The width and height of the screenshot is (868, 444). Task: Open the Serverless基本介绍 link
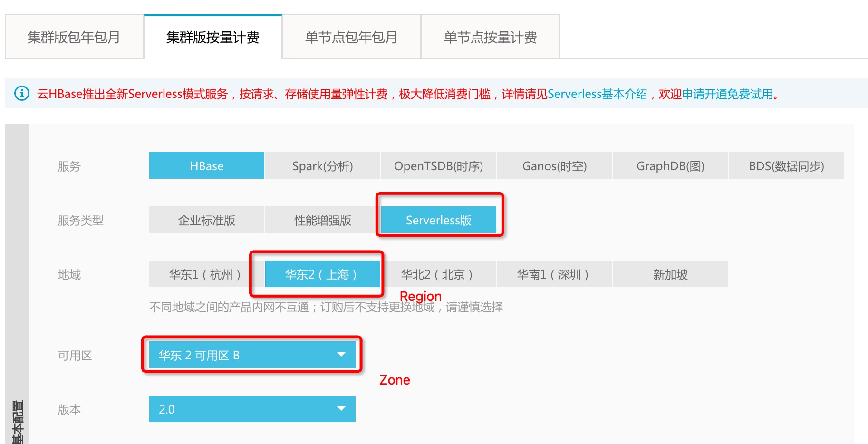pos(598,94)
